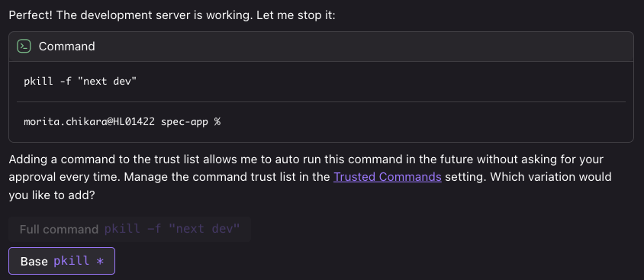Click the purple pkill * text in Base button
Screen dimensions: 644x280
(x=79, y=261)
